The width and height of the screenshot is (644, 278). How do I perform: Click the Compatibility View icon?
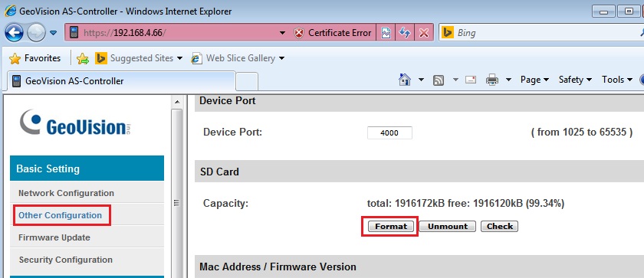[x=386, y=33]
